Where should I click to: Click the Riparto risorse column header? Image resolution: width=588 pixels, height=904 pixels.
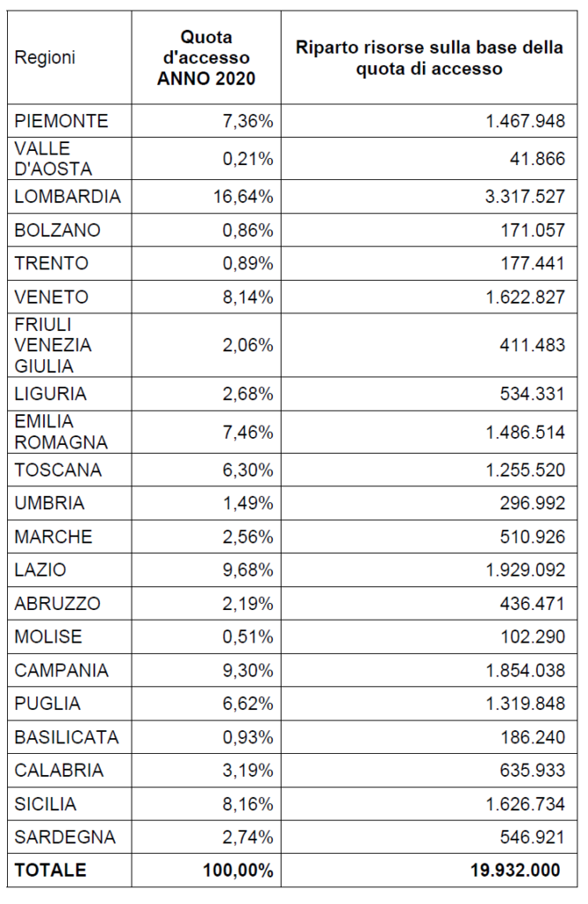(429, 57)
